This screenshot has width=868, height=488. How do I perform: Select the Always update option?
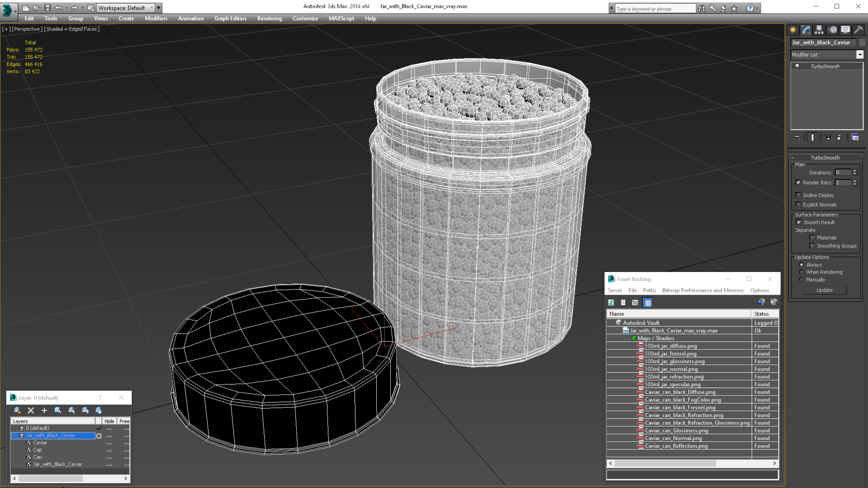(801, 264)
